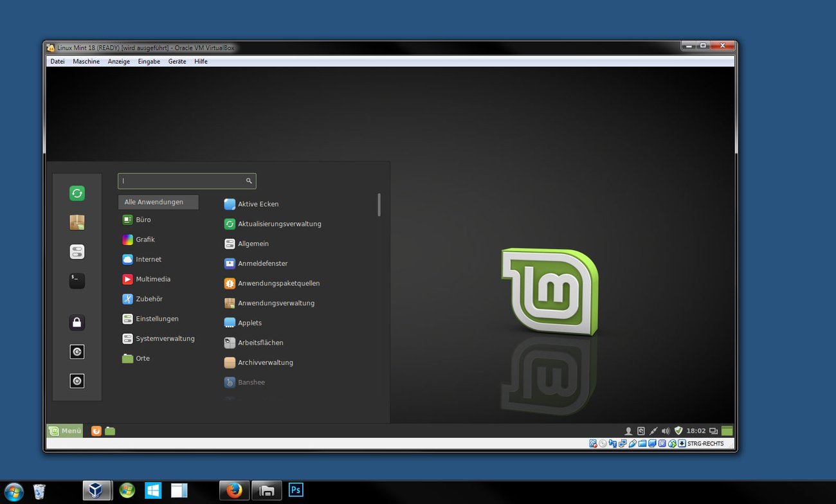Launch the Software Manager from the menu sidebar
836x504 pixels.
click(x=77, y=222)
